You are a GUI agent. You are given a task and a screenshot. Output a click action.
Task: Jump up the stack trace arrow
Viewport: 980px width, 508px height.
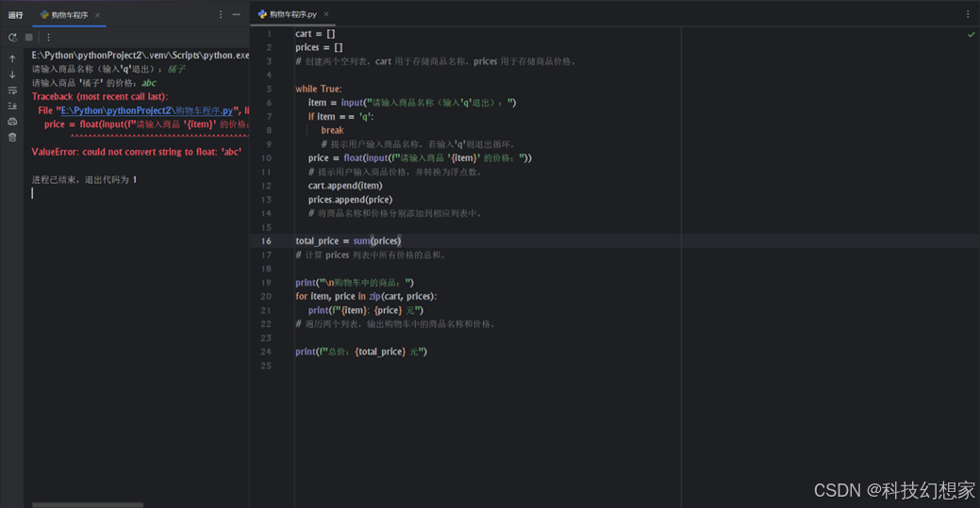(x=12, y=58)
